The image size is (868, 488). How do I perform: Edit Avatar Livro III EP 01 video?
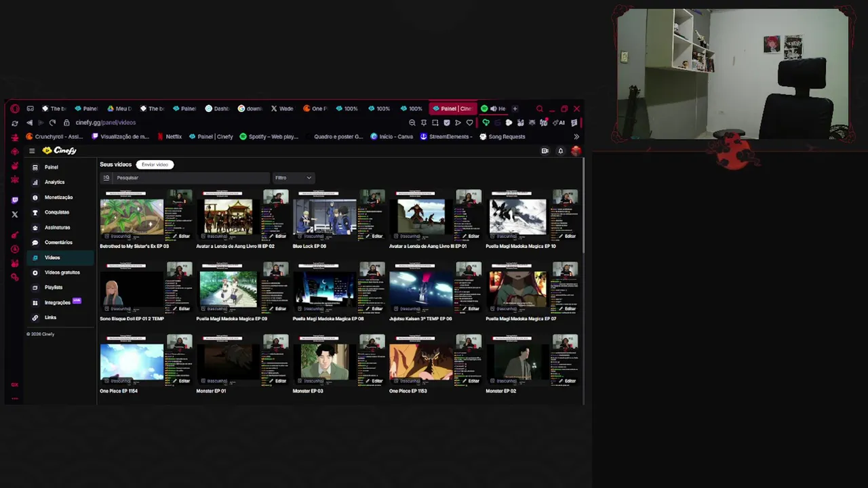(470, 236)
